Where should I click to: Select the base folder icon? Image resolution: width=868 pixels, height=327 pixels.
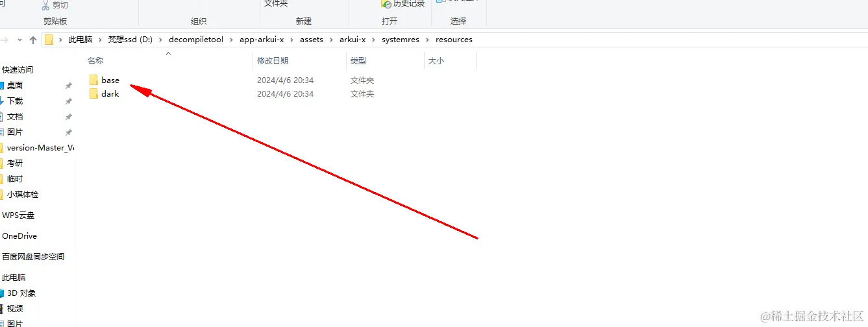coord(94,80)
